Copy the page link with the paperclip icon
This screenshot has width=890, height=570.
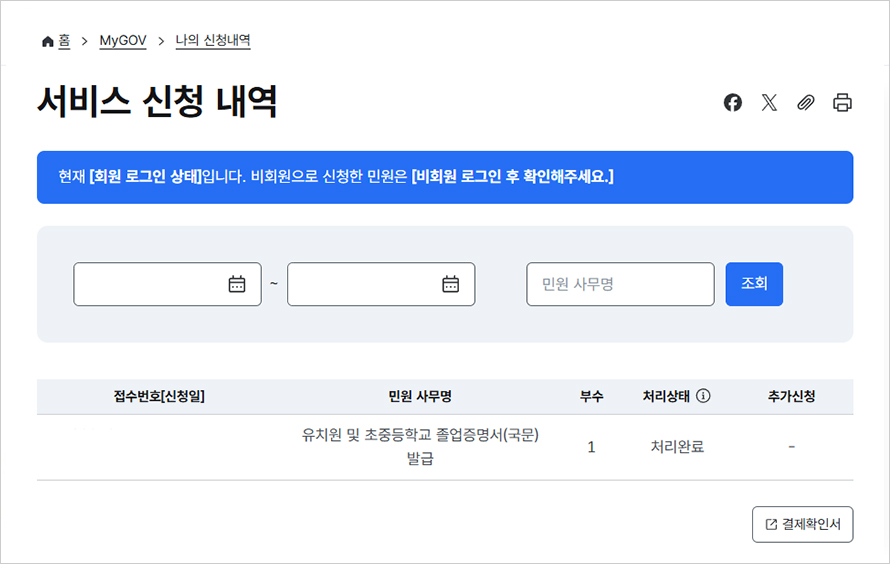(806, 103)
